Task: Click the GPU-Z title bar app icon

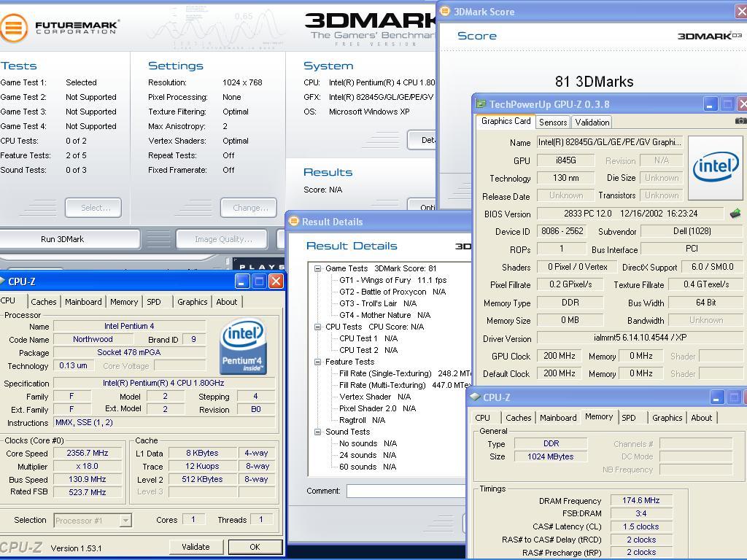Action: click(x=481, y=104)
